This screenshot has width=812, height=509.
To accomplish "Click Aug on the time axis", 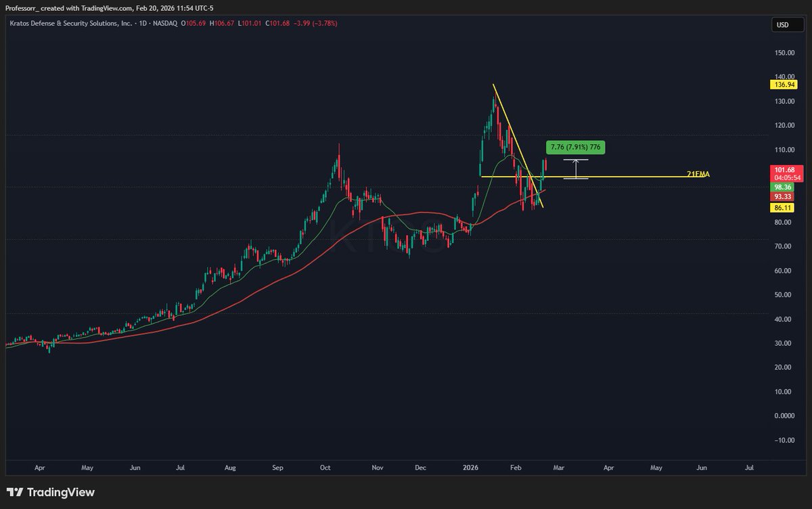I will point(230,468).
